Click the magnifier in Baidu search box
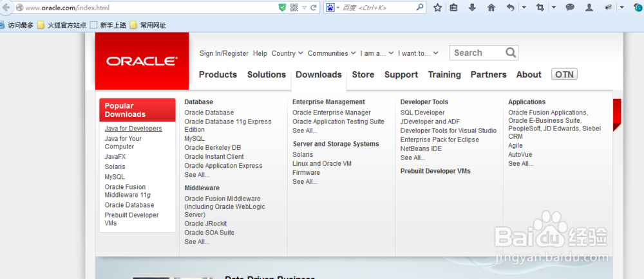This screenshot has width=644, height=279. 420,7
